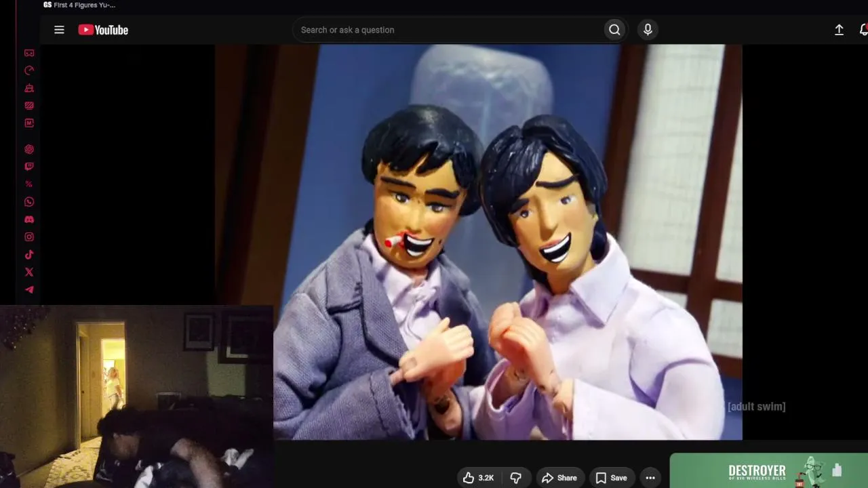Click the upload arrow icon in header
The width and height of the screenshot is (868, 488).
[x=839, y=30]
